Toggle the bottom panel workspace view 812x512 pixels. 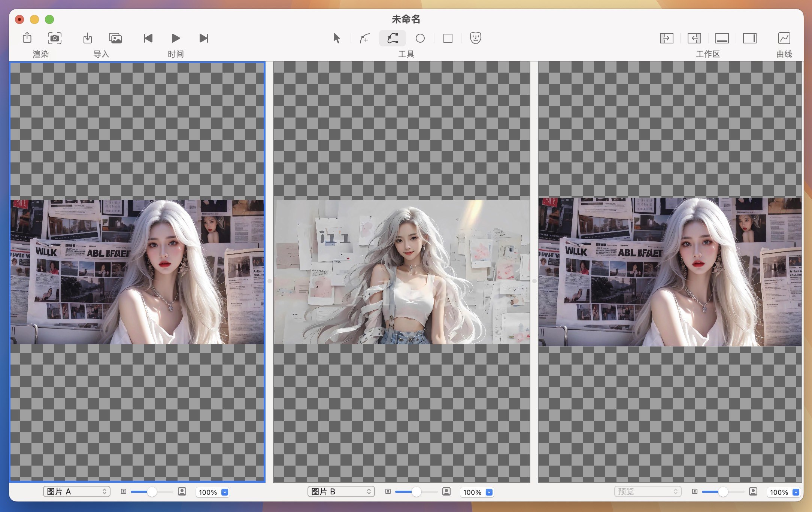click(722, 38)
